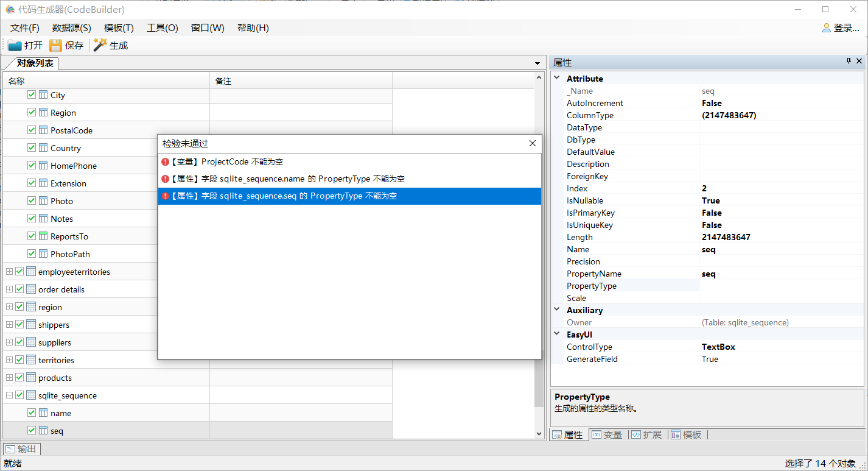868x471 pixels.
Task: Click the Save floppy disk icon
Action: pos(55,45)
